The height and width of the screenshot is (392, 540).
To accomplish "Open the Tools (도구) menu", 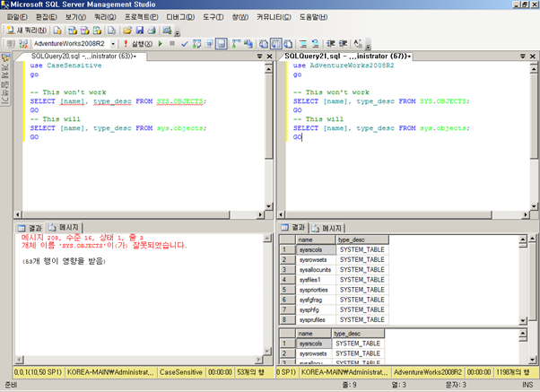I will 213,17.
